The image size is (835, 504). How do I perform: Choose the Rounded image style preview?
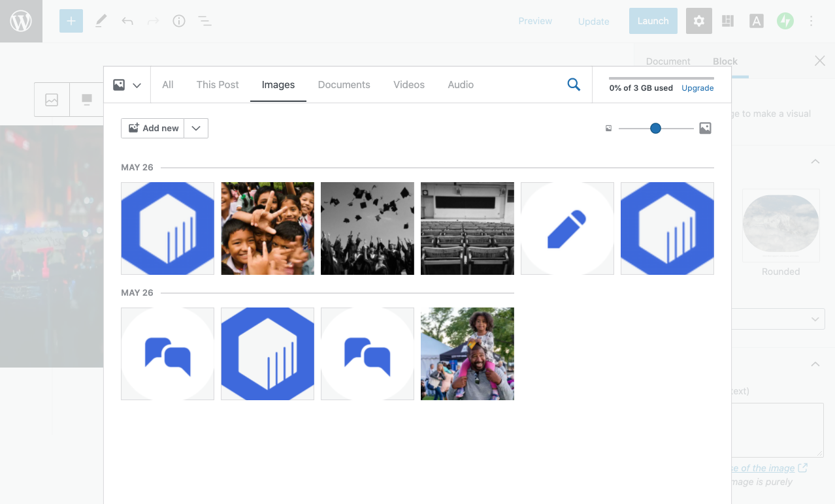click(x=781, y=225)
